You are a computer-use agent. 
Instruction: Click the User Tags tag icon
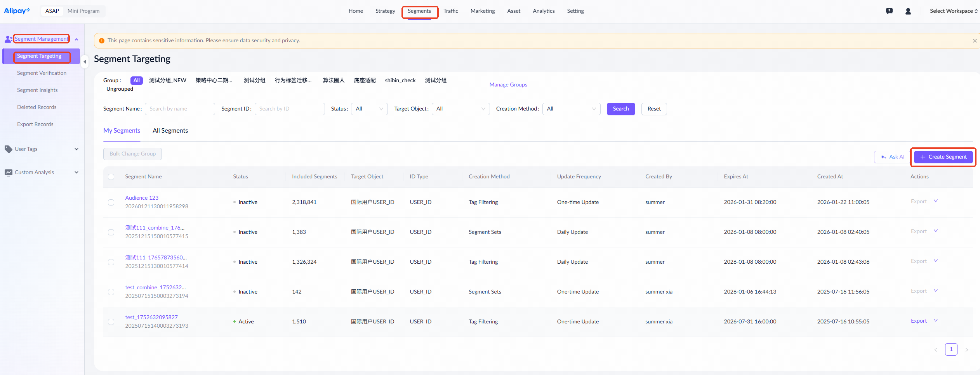pos(8,149)
